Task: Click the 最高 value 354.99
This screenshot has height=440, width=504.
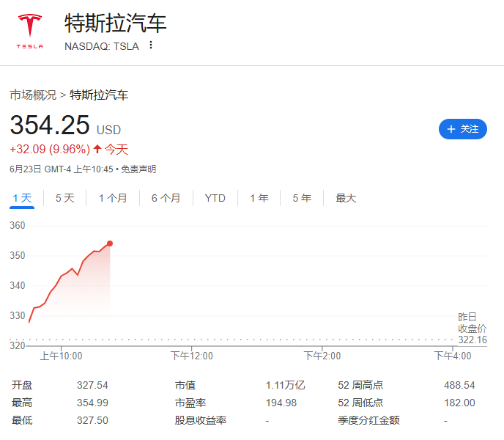Action: (92, 403)
